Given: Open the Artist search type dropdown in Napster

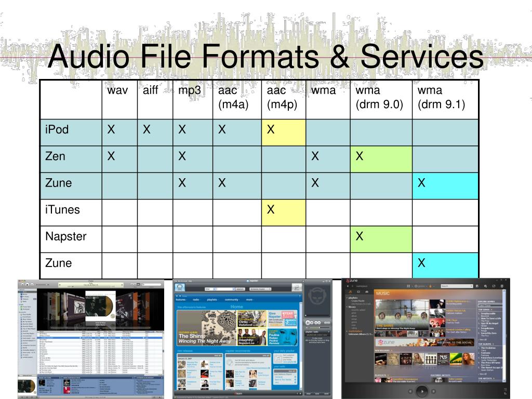Looking at the screenshot, I should click(210, 289).
